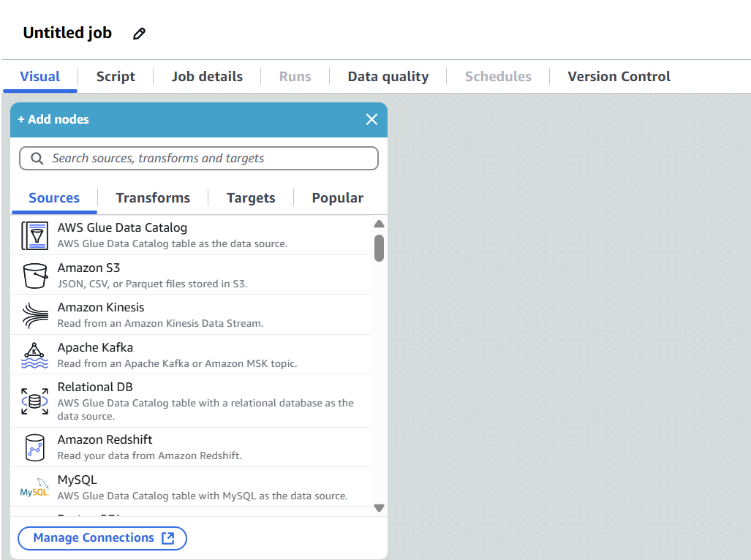Image resolution: width=751 pixels, height=560 pixels.
Task: Select the Amazon Kinesis title
Action: pyautogui.click(x=101, y=307)
